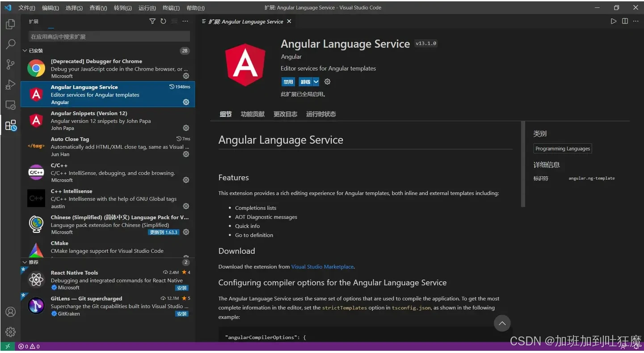Viewport: 644px width, 353px height.
Task: Open Visual Studio Marketplace link
Action: 322,267
